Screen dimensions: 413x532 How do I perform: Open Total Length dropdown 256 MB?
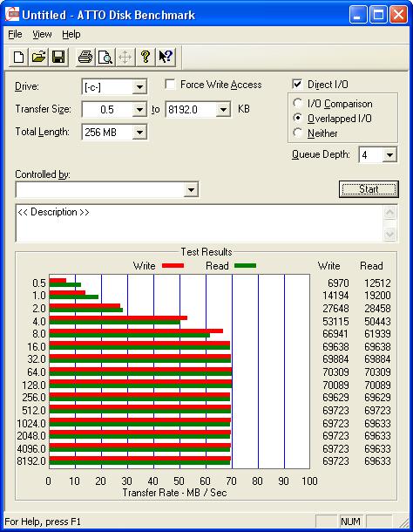coord(139,133)
